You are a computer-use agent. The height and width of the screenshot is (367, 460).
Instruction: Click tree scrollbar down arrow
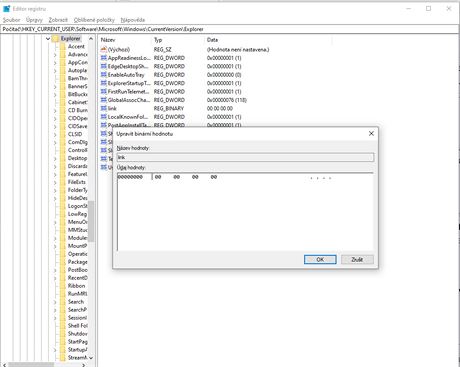pos(91,358)
